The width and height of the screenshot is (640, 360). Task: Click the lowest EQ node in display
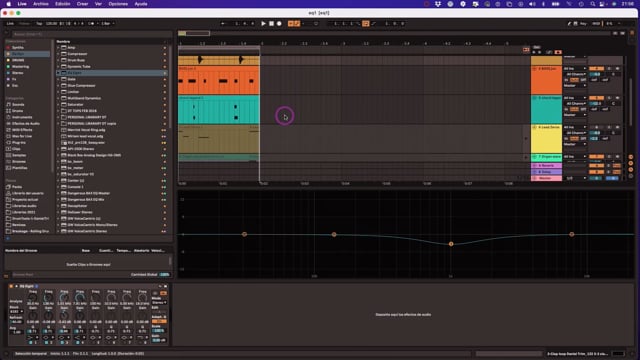point(451,244)
